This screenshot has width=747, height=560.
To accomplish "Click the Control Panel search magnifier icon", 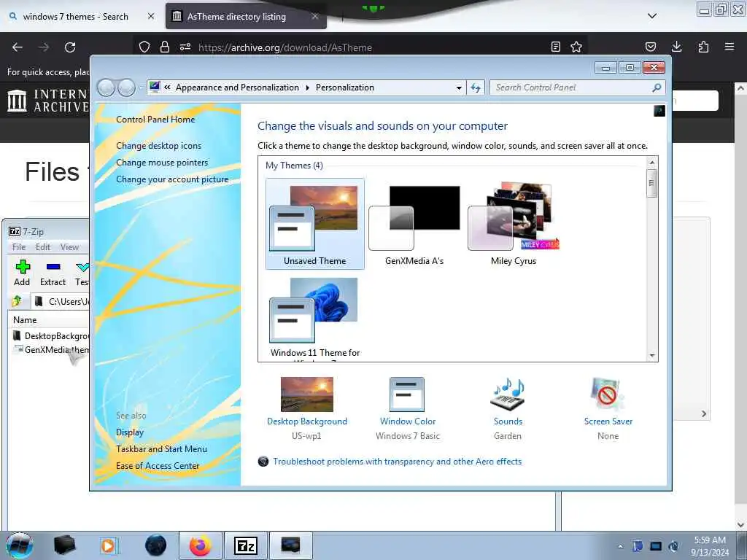I will point(657,87).
